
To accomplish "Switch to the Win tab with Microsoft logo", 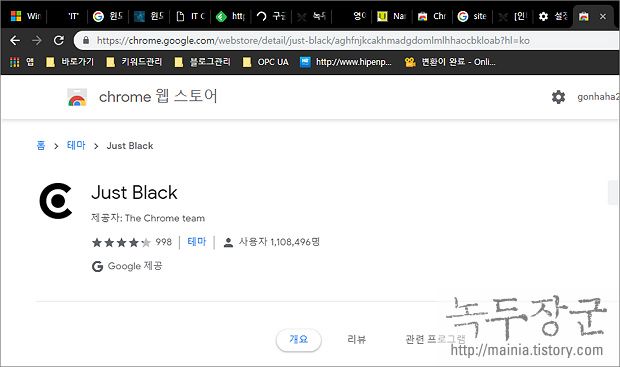I will (x=25, y=16).
